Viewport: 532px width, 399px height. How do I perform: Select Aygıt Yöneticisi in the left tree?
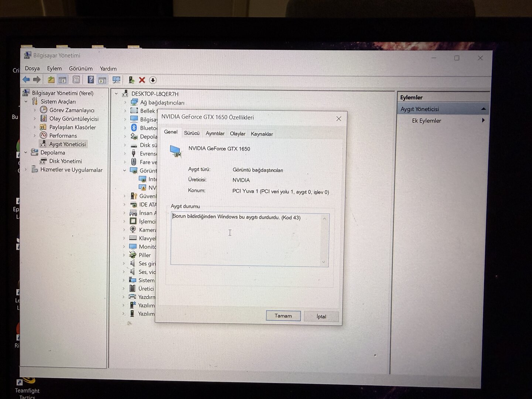[x=68, y=144]
